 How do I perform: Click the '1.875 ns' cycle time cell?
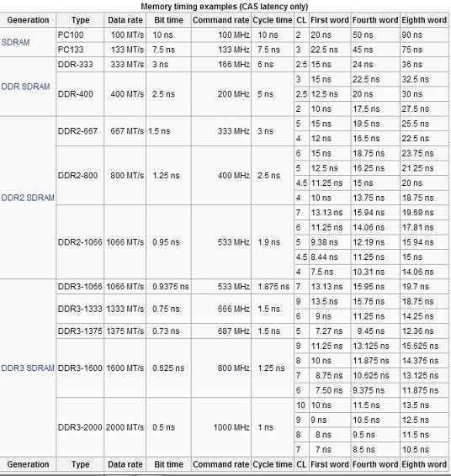(x=273, y=287)
